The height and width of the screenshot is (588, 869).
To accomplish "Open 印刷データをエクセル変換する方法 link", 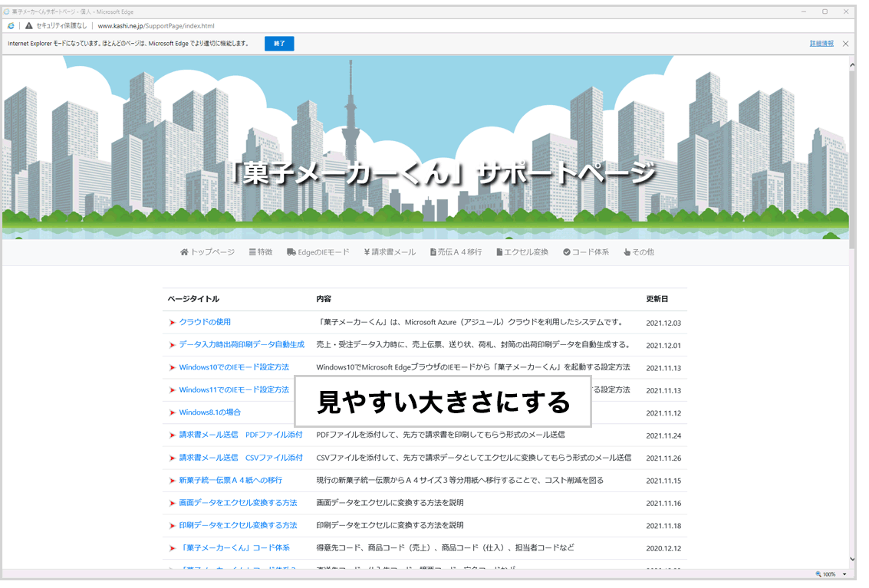I will coord(238,525).
